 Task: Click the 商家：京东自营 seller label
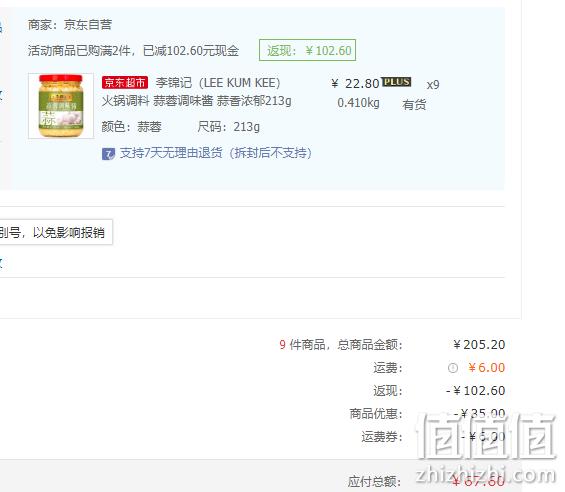click(70, 25)
